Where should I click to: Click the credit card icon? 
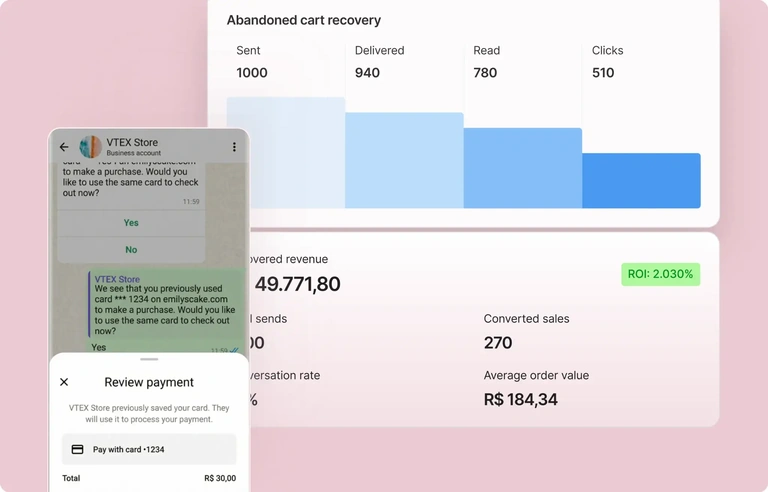(x=77, y=449)
